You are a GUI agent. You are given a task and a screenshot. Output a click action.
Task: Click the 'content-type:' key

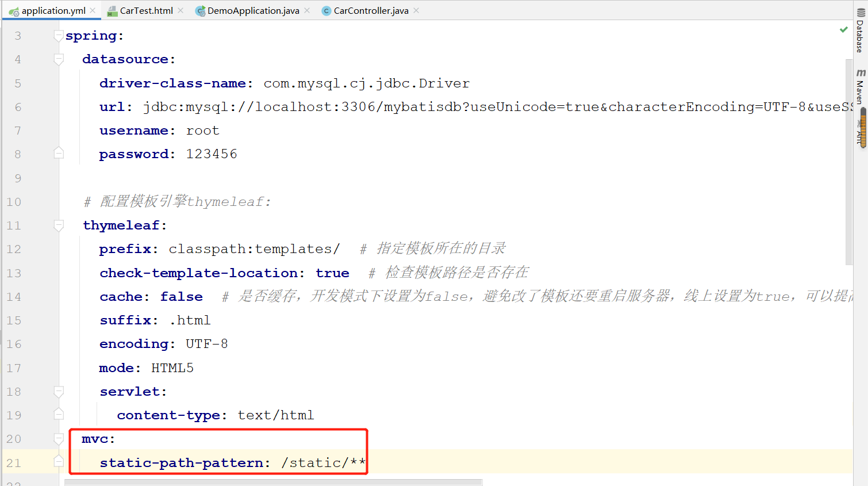pyautogui.click(x=172, y=415)
